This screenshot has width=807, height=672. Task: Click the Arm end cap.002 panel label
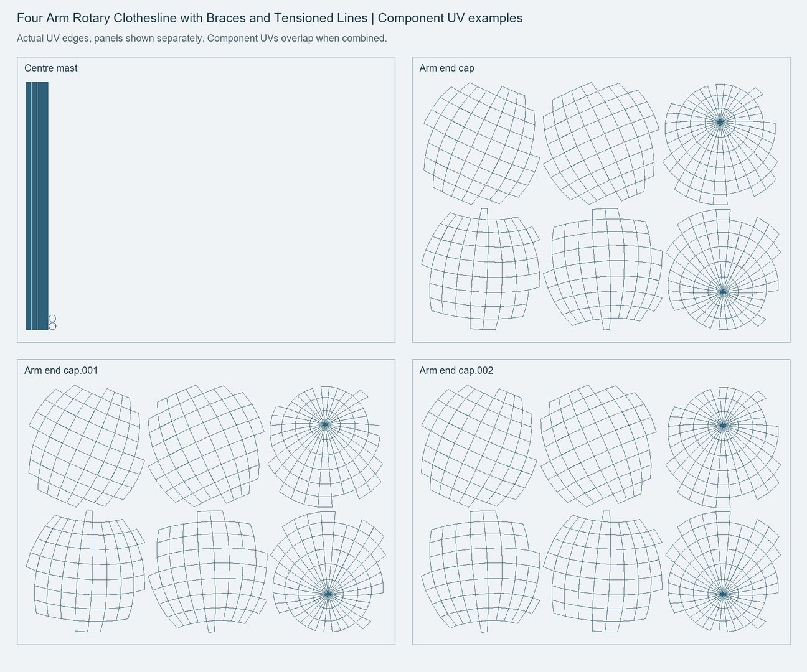456,371
